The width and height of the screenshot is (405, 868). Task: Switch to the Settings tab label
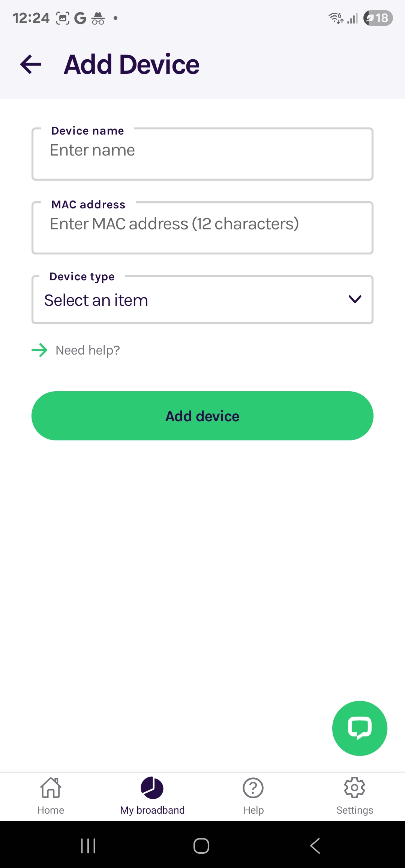[355, 810]
